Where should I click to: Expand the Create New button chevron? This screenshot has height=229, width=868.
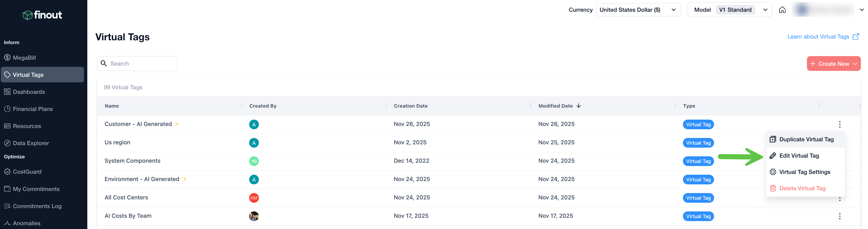click(x=855, y=64)
